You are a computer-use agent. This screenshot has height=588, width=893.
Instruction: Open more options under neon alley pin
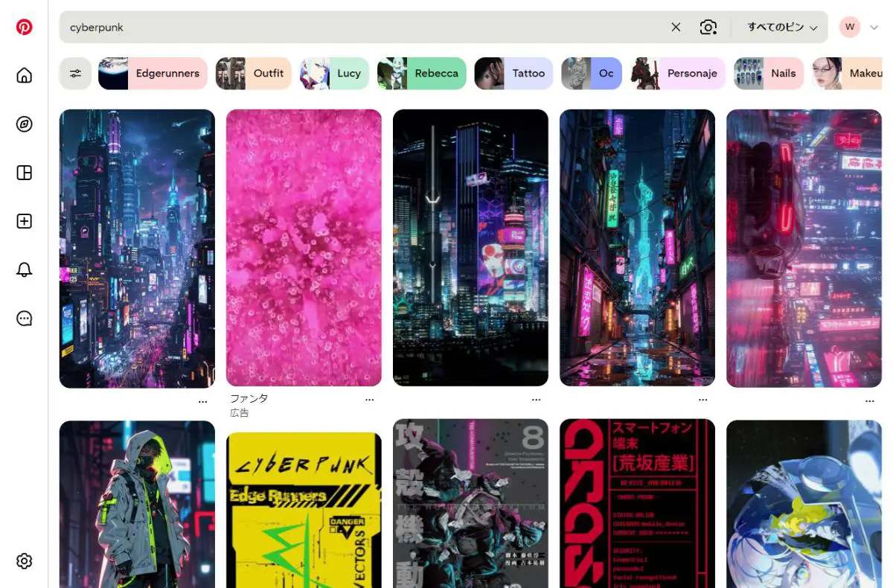click(703, 400)
